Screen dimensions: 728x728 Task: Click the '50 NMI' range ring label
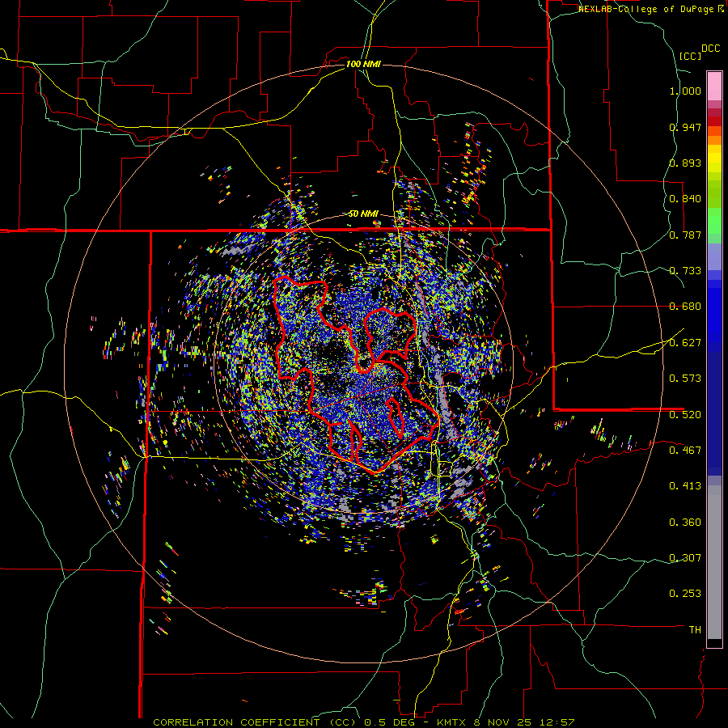pos(363,214)
